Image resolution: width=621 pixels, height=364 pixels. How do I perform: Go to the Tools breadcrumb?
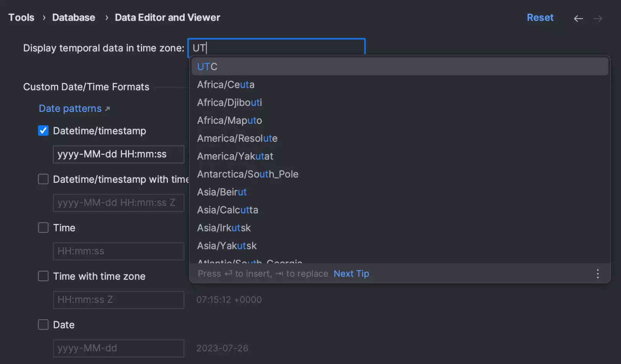21,18
